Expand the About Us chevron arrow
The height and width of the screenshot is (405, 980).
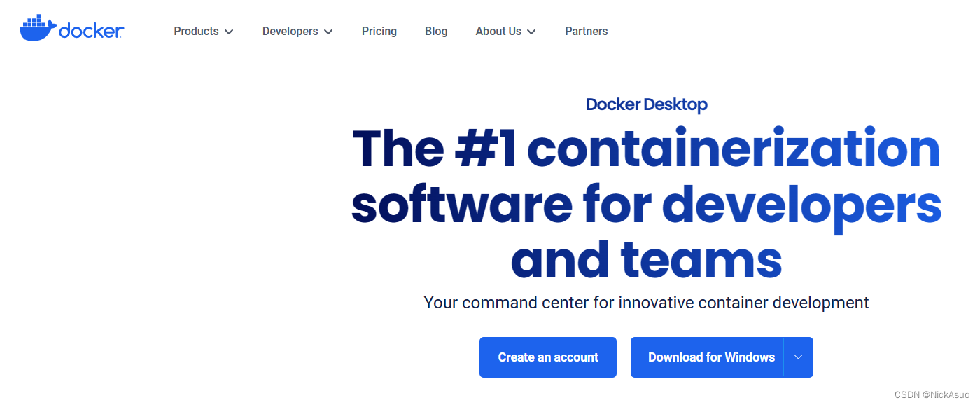coord(531,32)
